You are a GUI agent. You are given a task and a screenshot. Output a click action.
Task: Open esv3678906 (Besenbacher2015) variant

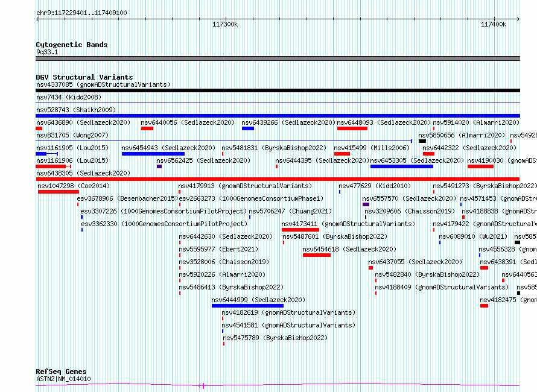(127, 198)
